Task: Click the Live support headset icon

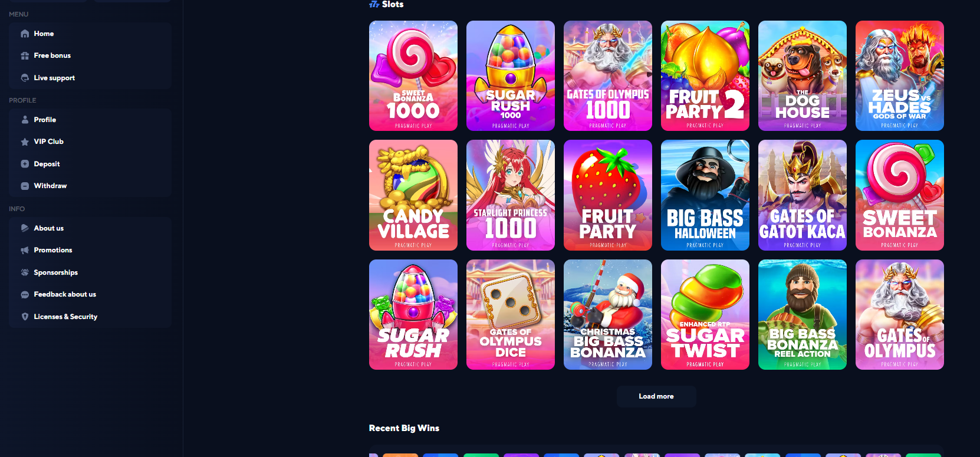Action: (x=25, y=78)
